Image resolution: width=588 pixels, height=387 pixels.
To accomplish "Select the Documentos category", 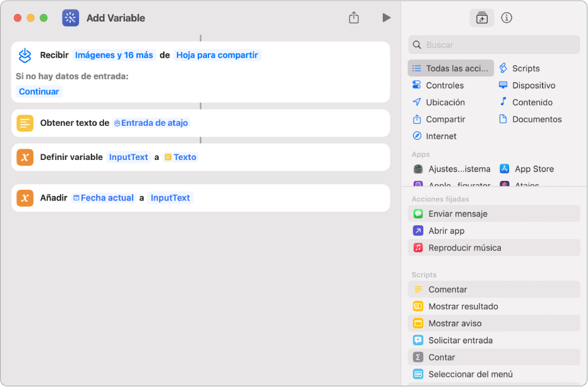I will (x=531, y=120).
